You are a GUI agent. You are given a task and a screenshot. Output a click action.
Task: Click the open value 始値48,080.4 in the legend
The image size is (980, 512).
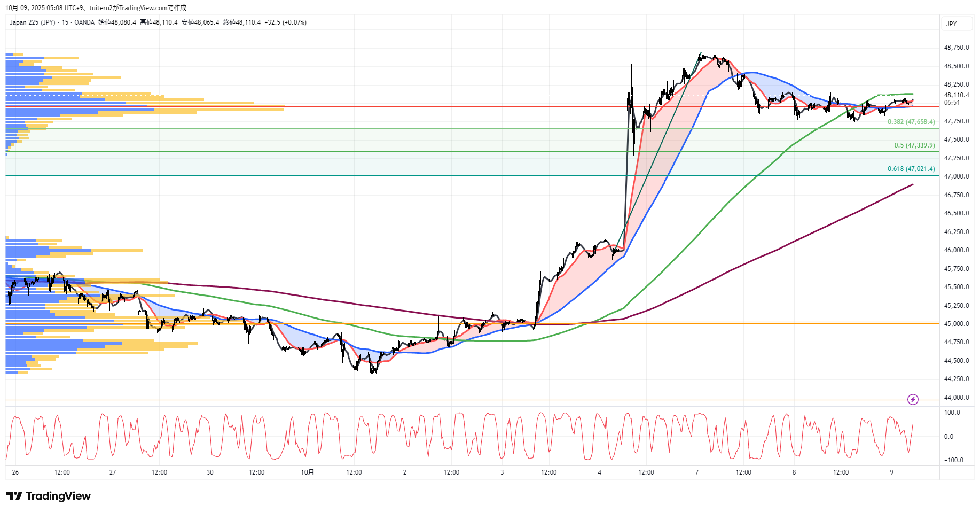coord(117,22)
